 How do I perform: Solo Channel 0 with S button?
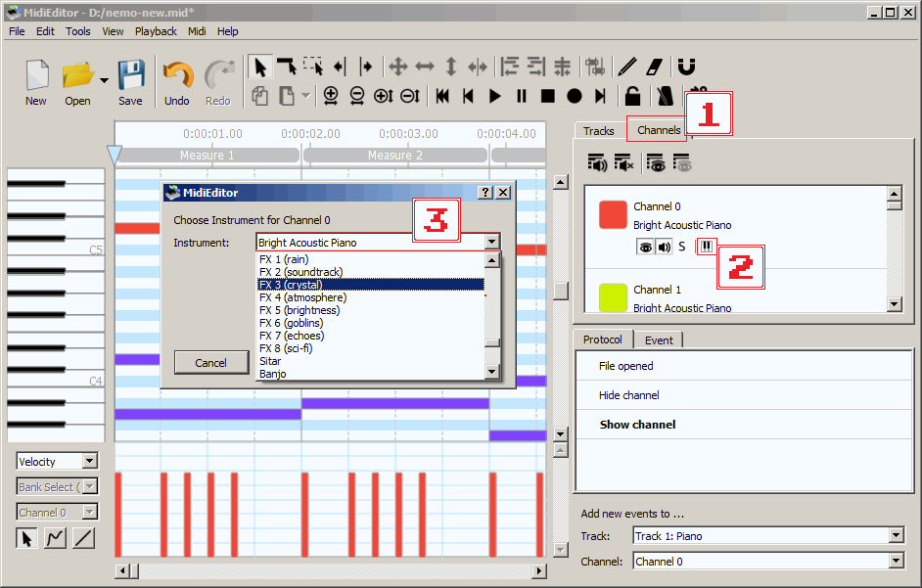(x=682, y=247)
